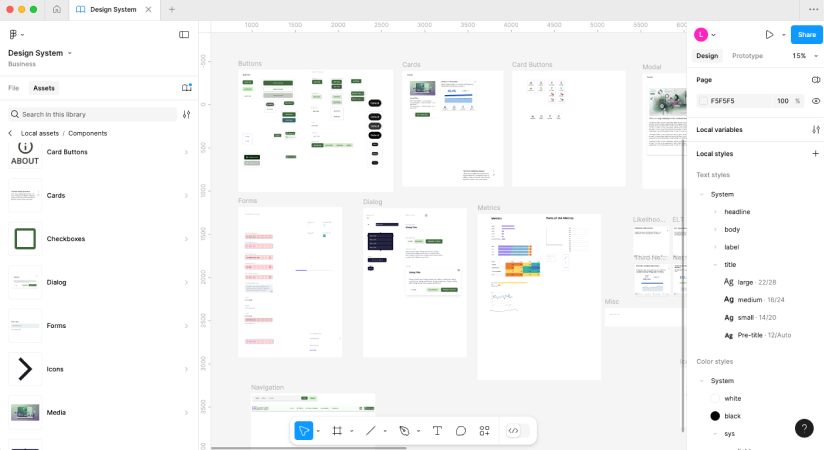
Task: Open the help question mark button
Action: pos(804,428)
